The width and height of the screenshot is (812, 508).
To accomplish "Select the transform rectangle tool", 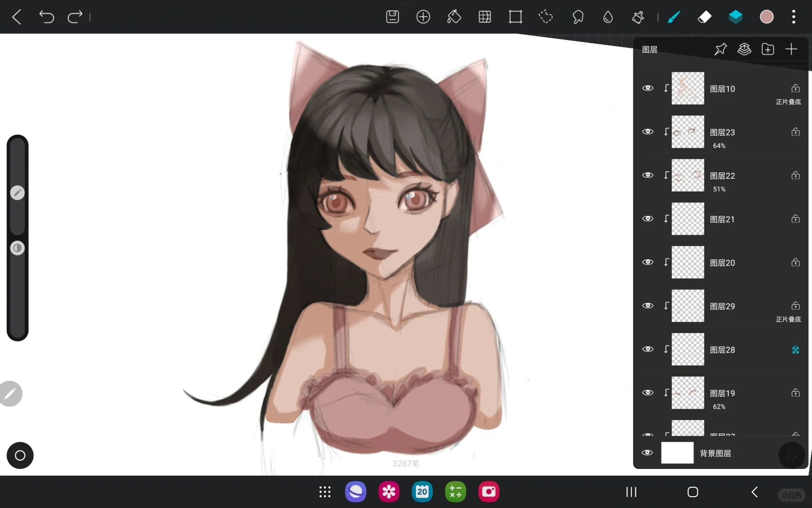I will pyautogui.click(x=515, y=17).
